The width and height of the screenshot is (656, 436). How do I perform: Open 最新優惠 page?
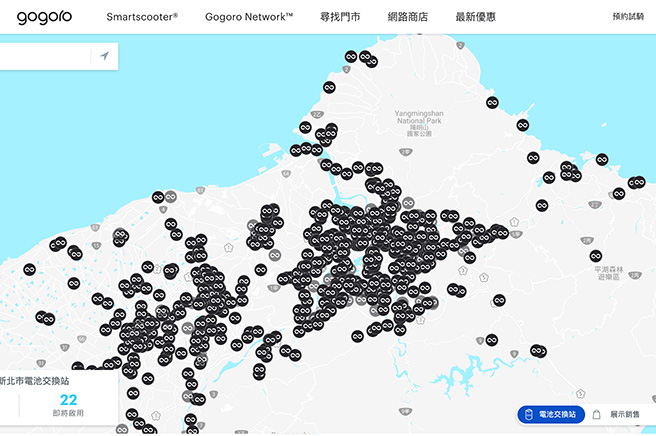coord(475,17)
